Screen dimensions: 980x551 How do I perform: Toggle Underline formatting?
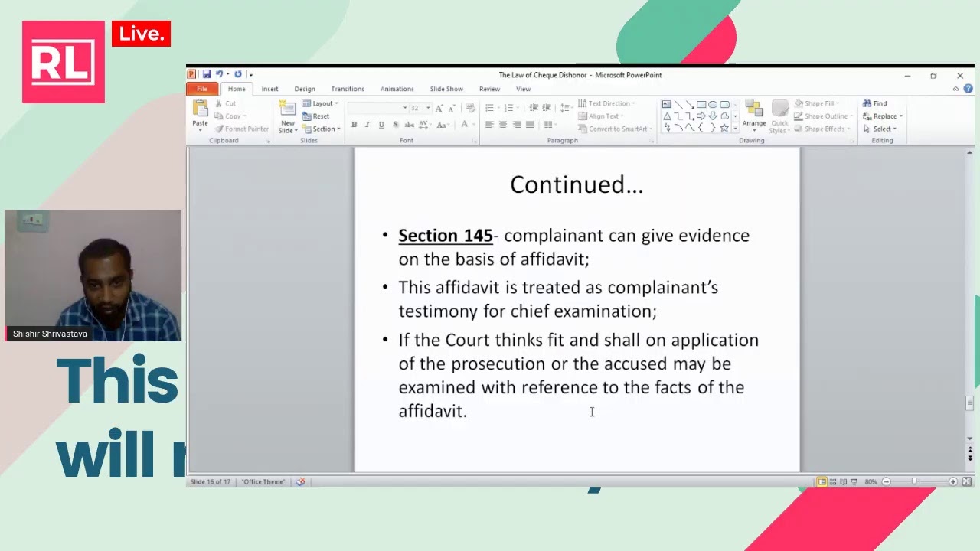click(x=381, y=125)
